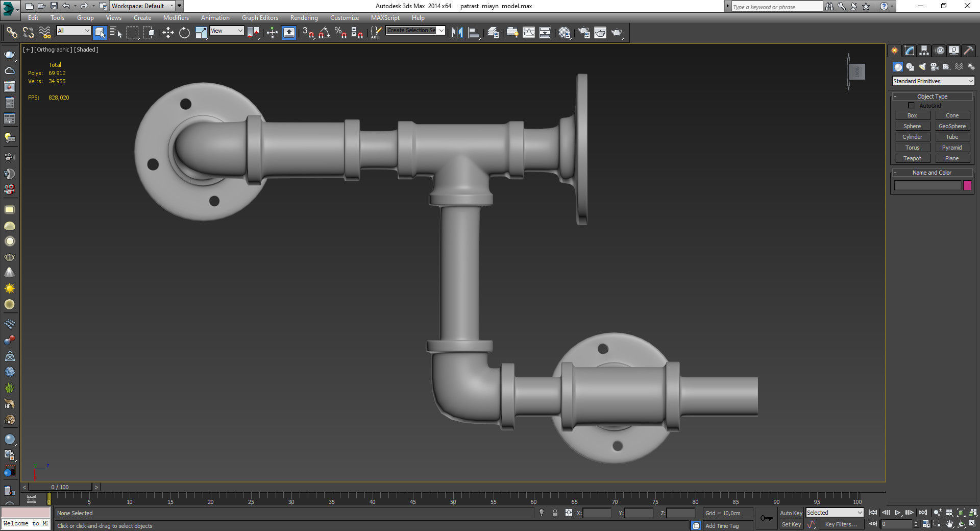
Task: Click Bind to Space Warp tool
Action: tap(45, 33)
